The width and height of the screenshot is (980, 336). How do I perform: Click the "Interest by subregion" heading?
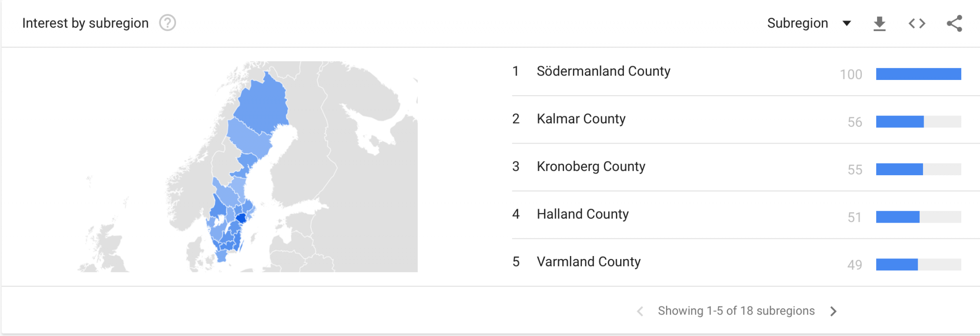85,23
